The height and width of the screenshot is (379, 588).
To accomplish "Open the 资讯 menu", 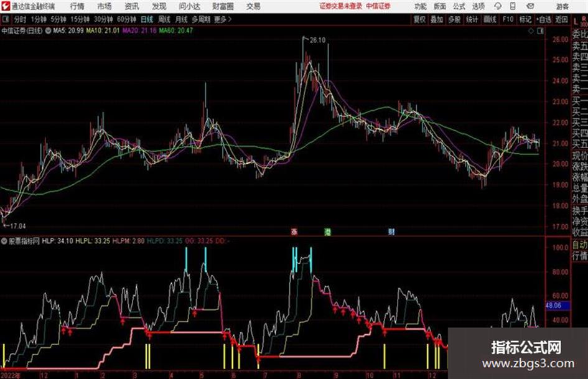I will pos(132,6).
